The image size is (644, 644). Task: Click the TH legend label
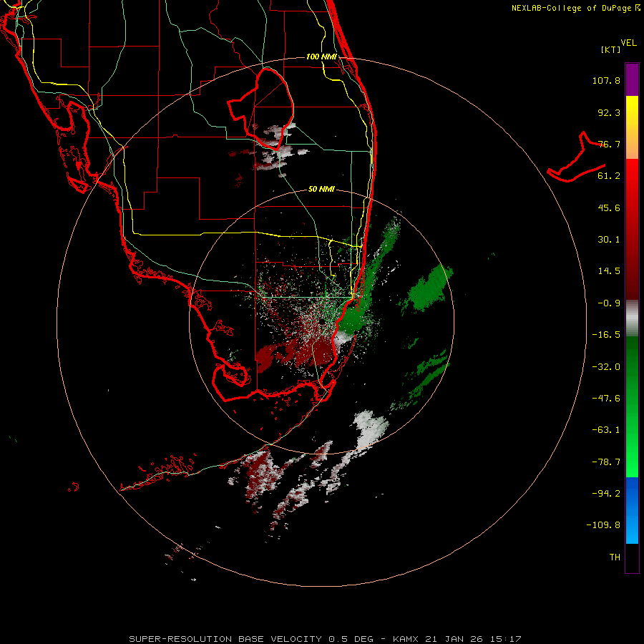tap(615, 557)
